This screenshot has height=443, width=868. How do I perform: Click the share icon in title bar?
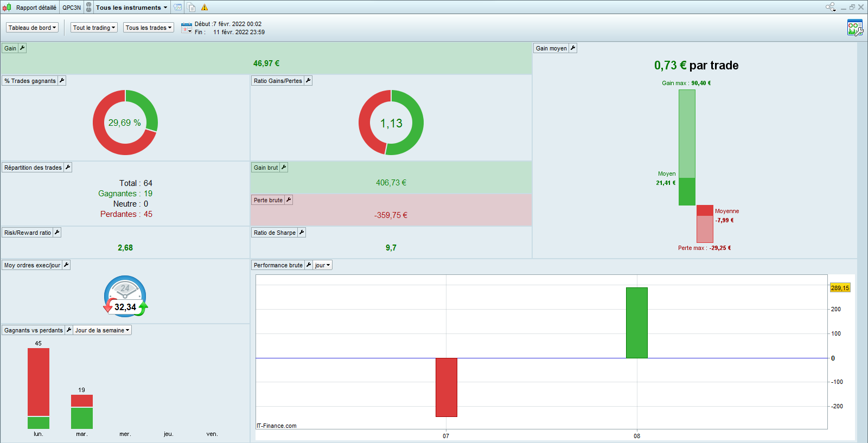[x=831, y=7]
